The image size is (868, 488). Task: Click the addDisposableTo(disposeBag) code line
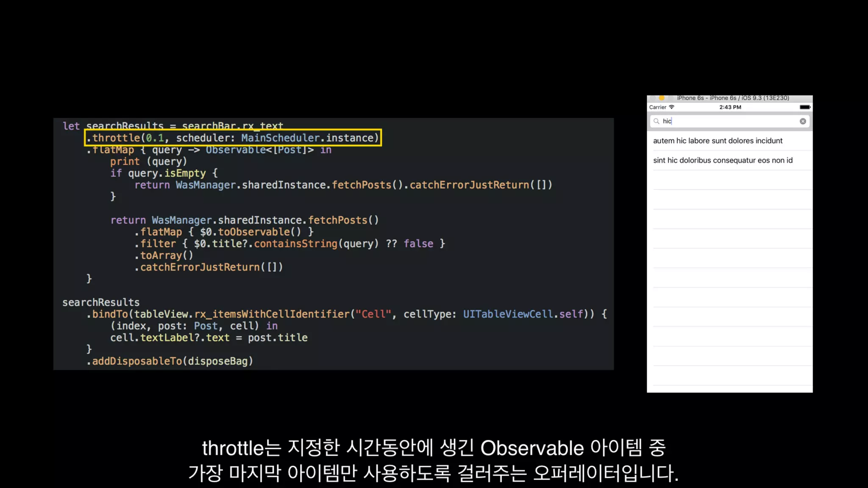click(170, 361)
